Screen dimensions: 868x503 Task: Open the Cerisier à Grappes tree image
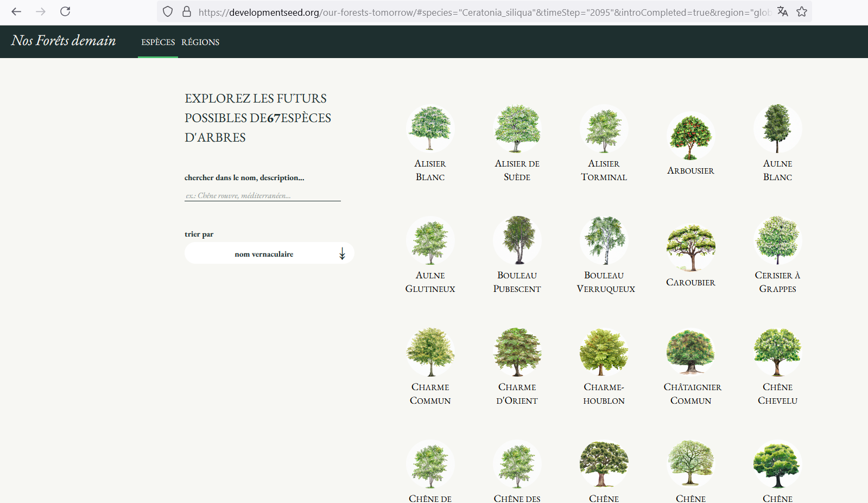tap(778, 240)
